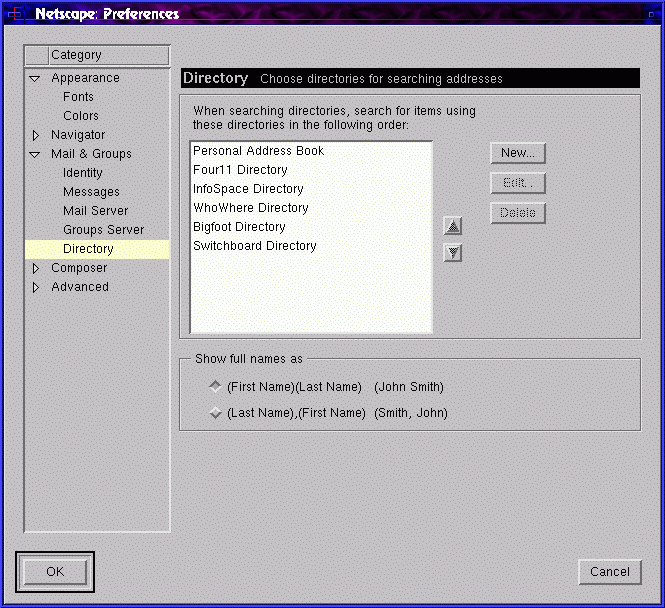
Task: Open the Groups Server preferences page
Action: (103, 230)
